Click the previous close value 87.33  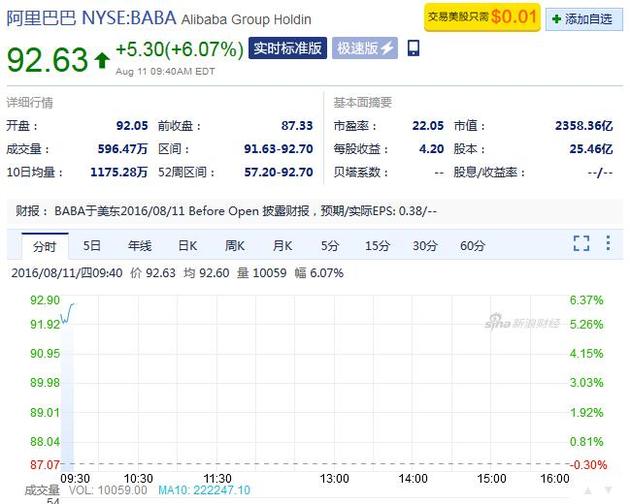point(297,125)
